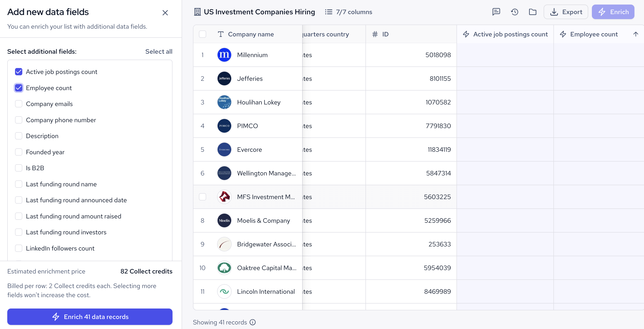
Task: Check Description field
Action: click(x=19, y=136)
